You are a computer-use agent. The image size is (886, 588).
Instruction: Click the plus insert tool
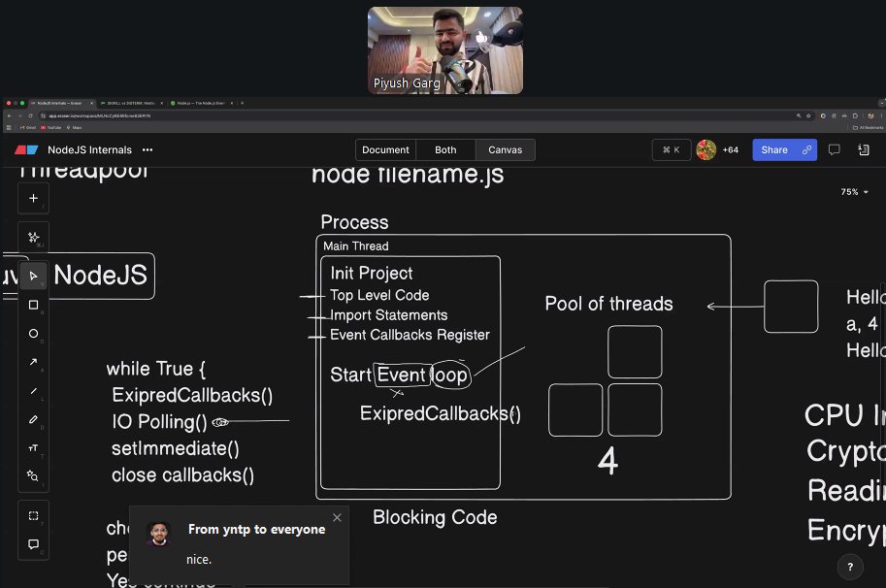pyautogui.click(x=33, y=198)
